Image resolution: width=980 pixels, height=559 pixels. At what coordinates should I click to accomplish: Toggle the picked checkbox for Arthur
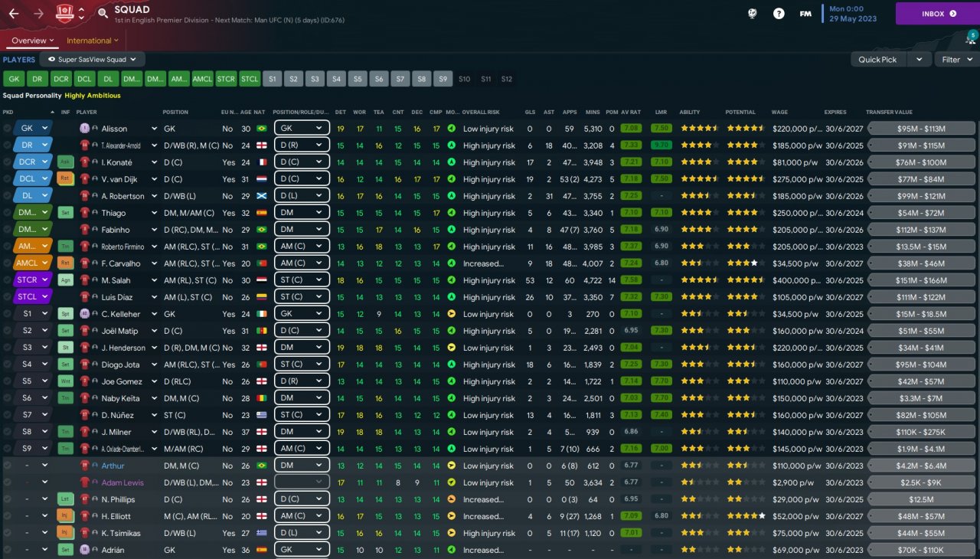click(x=8, y=466)
